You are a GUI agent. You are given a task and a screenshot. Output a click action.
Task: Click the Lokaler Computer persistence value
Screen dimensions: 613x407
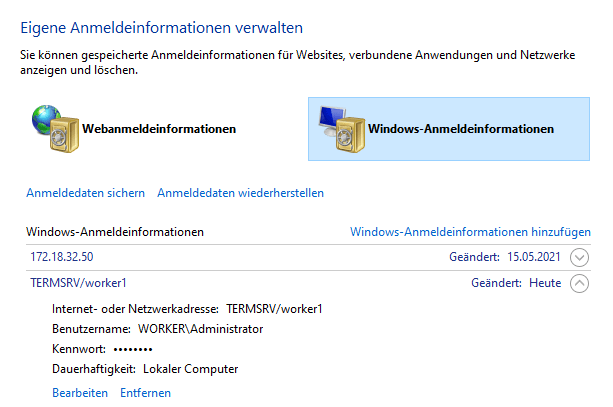(x=191, y=368)
